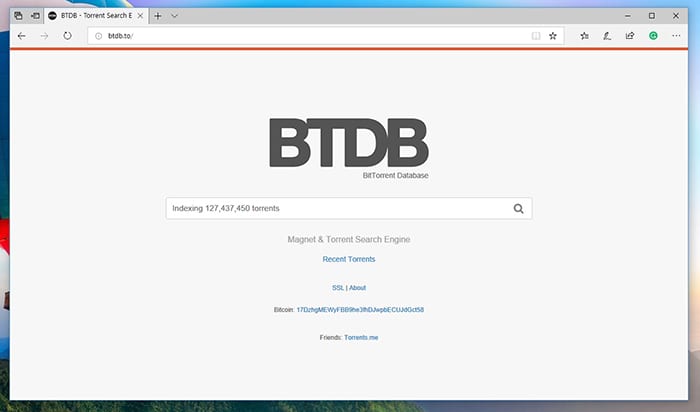Show tab previews chevron

point(175,16)
